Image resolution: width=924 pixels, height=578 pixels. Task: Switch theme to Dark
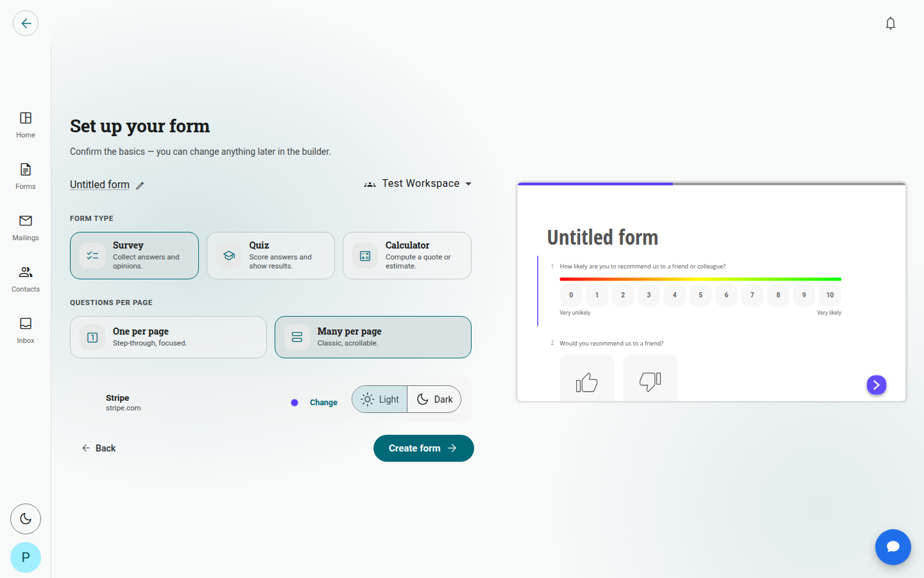[434, 399]
